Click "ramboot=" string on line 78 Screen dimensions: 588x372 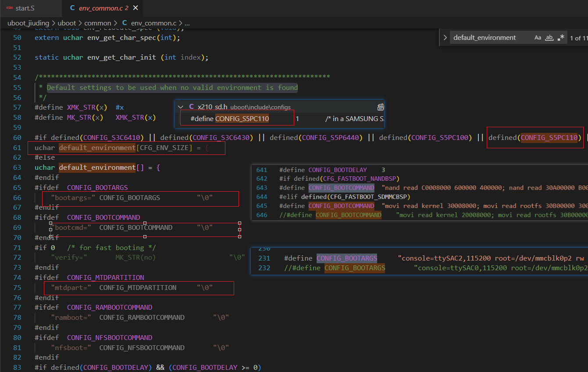click(x=71, y=318)
